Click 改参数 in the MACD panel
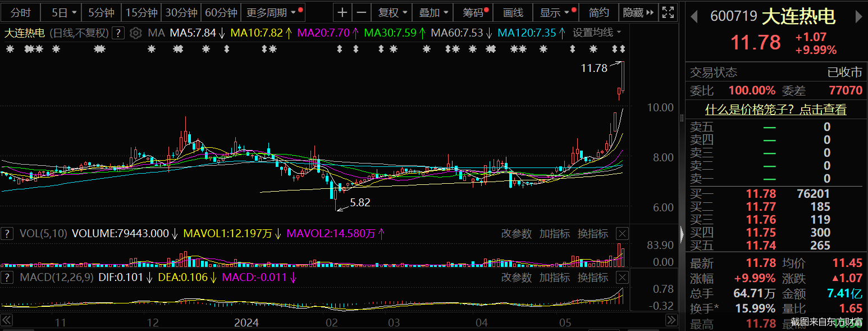This screenshot has width=868, height=331. pyautogui.click(x=517, y=278)
